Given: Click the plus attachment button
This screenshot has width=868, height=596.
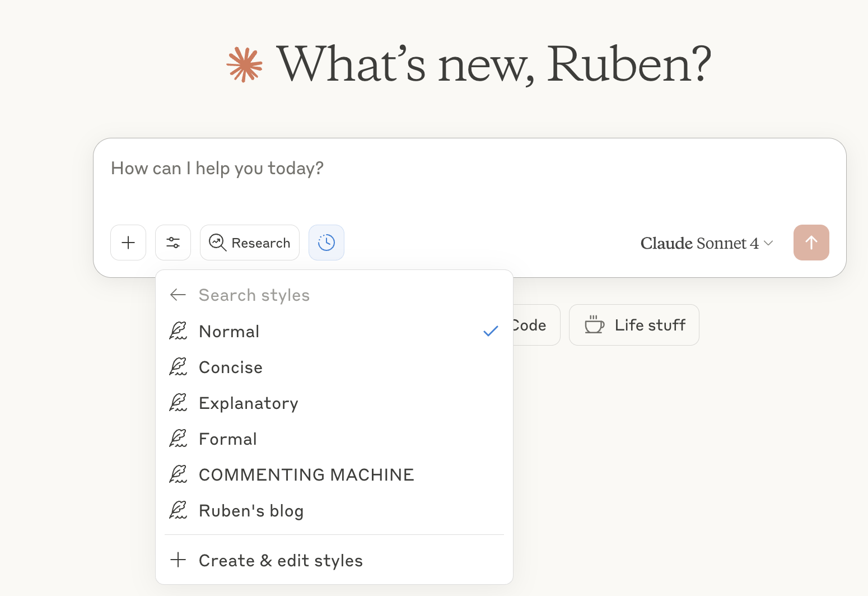Looking at the screenshot, I should coord(128,243).
